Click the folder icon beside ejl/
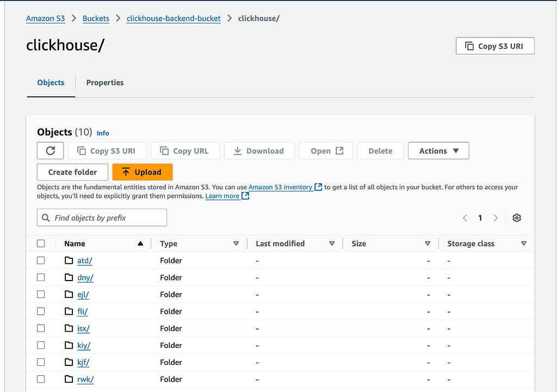Image resolution: width=557 pixels, height=392 pixels. 69,294
